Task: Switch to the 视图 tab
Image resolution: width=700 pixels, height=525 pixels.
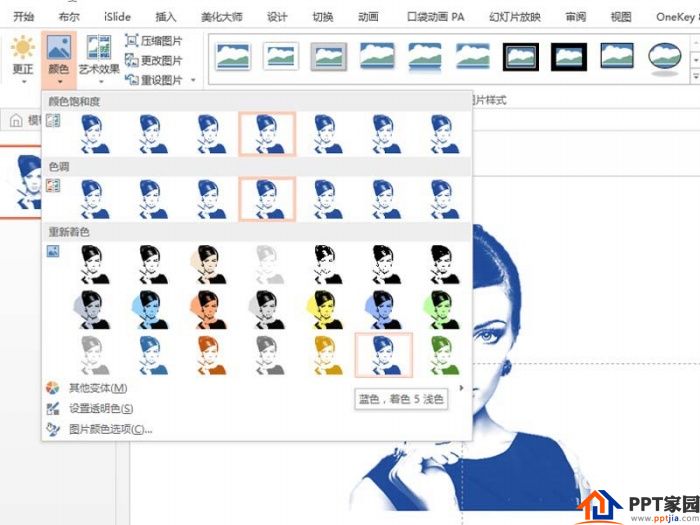Action: click(621, 17)
